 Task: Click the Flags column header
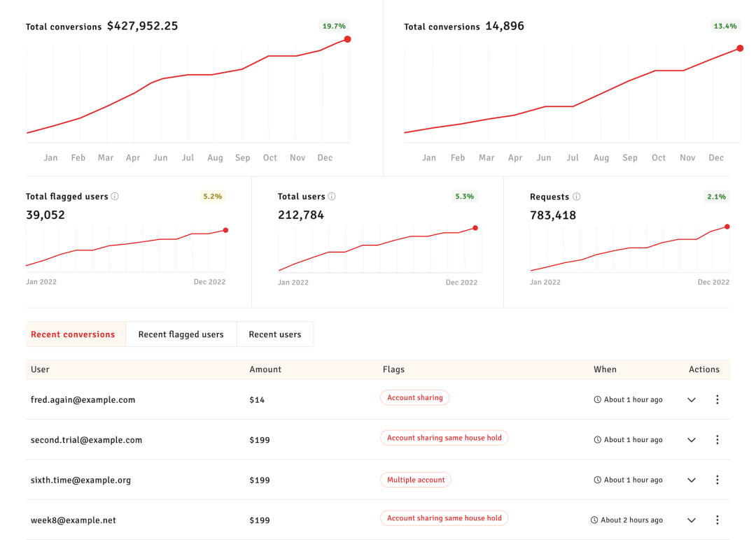pos(393,369)
